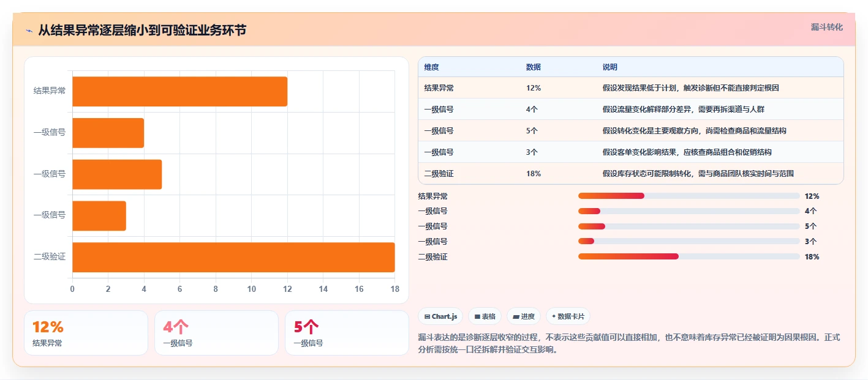
Task: Click the 二级验证 bar in the chart
Action: 233,257
